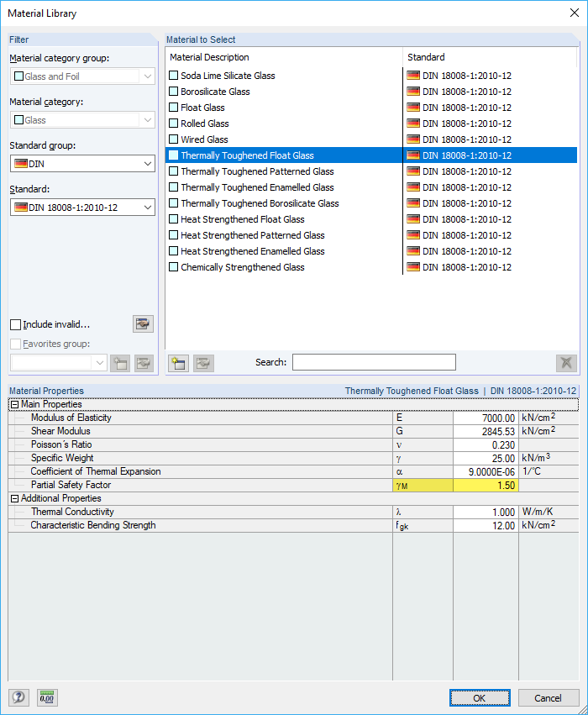
Task: Select Chemically Strengthened Glass row
Action: click(x=371, y=266)
